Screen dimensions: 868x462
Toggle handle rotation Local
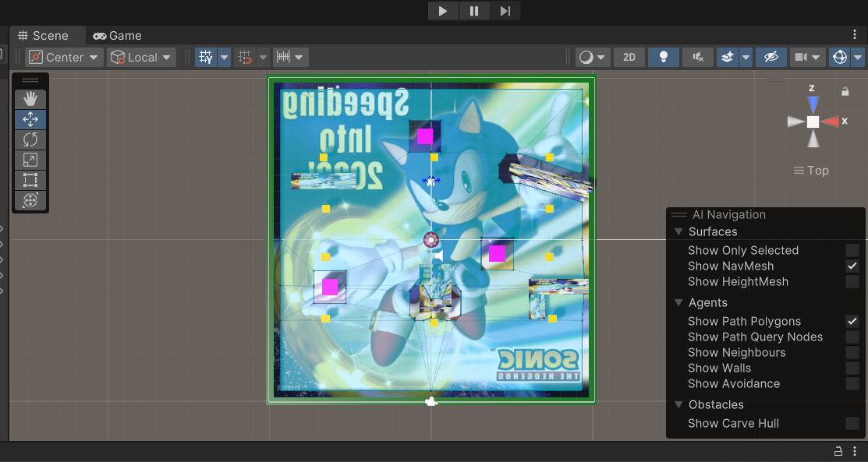[141, 57]
